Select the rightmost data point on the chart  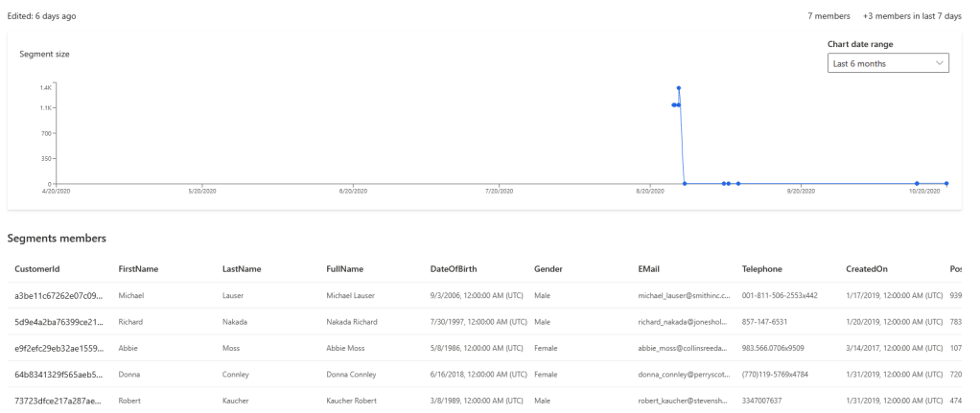[946, 183]
